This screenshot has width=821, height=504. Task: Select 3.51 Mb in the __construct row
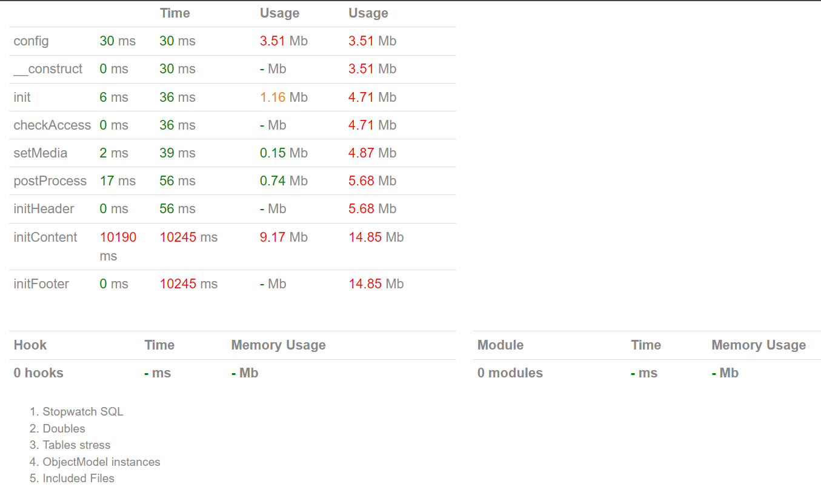click(x=373, y=69)
